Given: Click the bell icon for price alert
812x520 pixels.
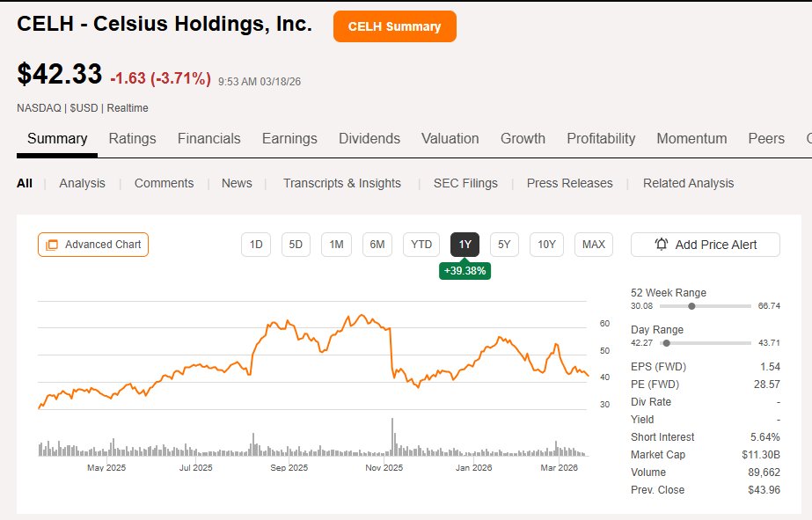Looking at the screenshot, I should tap(662, 245).
